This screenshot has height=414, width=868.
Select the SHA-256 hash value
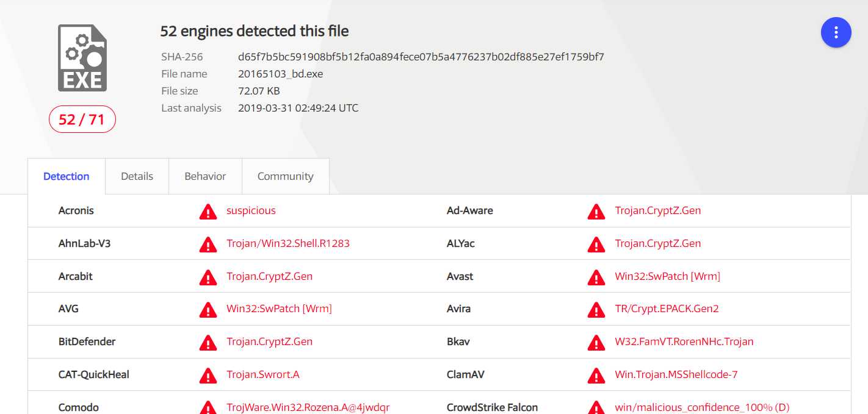click(421, 57)
